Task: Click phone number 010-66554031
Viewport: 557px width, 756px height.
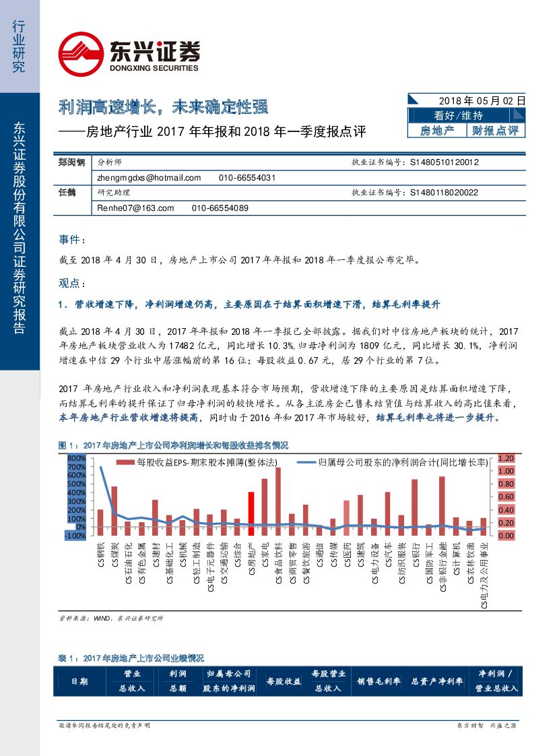Action: coord(247,178)
